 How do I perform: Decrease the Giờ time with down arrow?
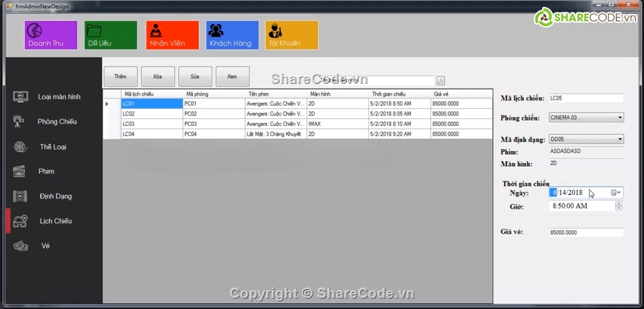(619, 208)
